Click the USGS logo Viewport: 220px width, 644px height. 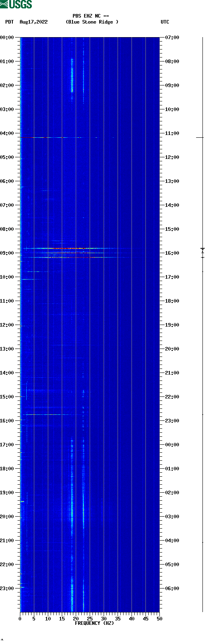16,4
